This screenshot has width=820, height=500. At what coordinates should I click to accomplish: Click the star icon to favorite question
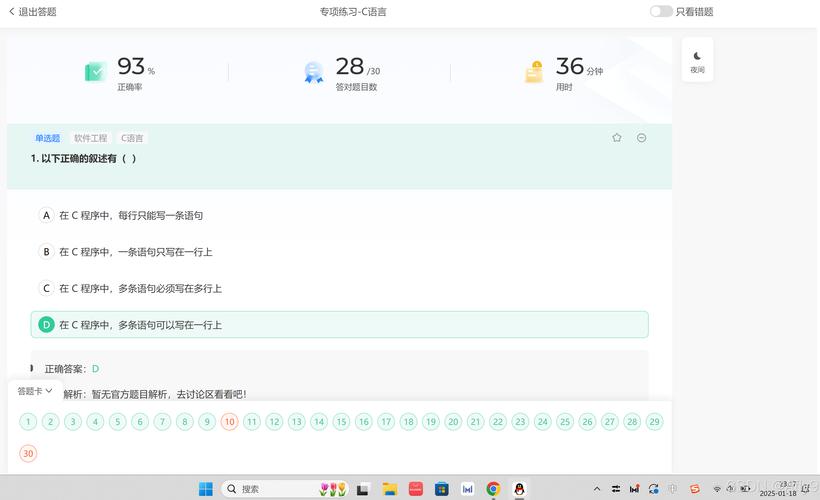pyautogui.click(x=617, y=138)
